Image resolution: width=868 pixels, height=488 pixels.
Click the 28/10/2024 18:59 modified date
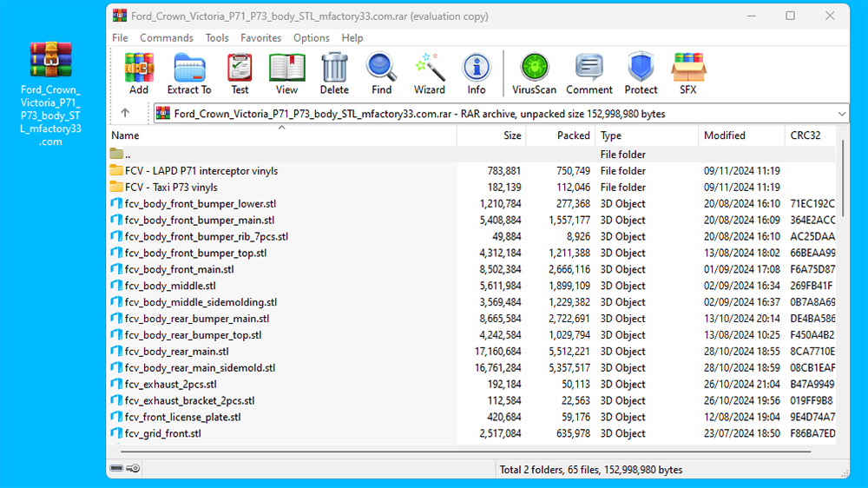[742, 368]
